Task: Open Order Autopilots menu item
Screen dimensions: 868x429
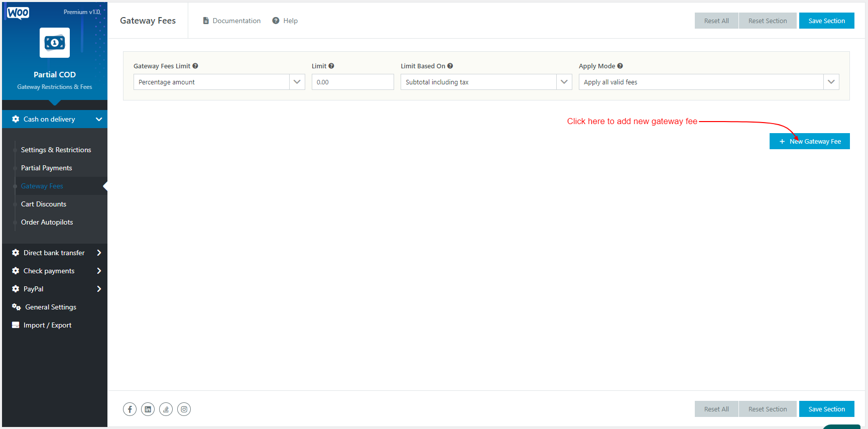Action: (47, 222)
